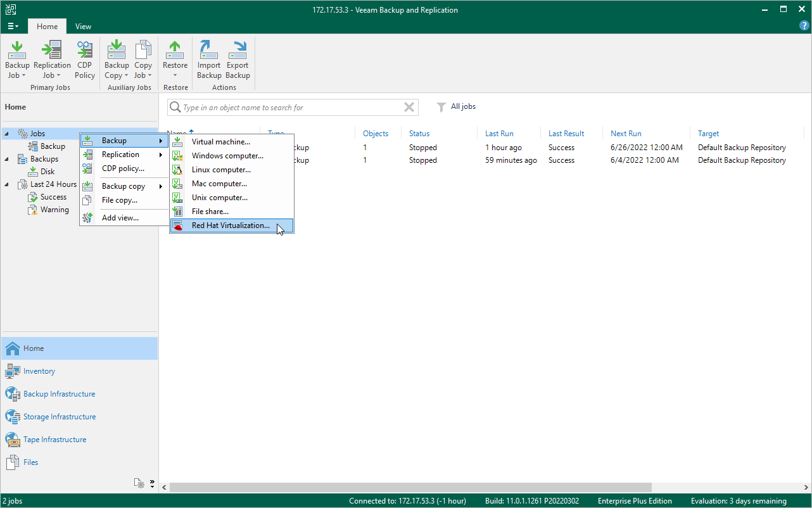Click the Backup Job ribbon icon
This screenshot has width=812, height=508.
coord(17,50)
